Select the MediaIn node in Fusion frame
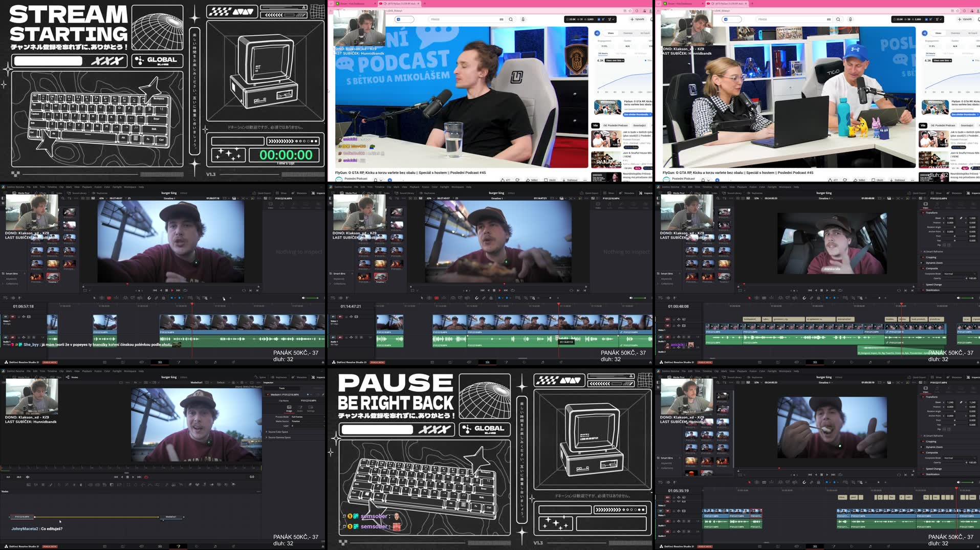 pyautogui.click(x=21, y=517)
